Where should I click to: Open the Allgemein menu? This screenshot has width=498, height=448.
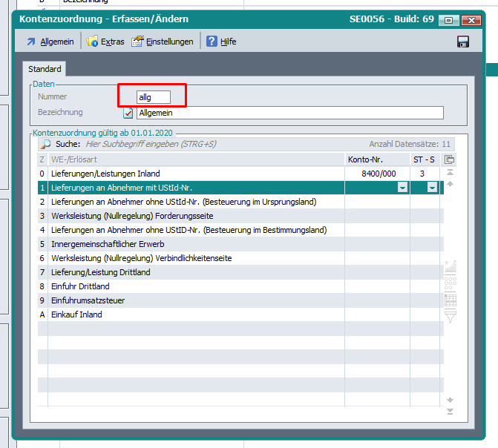tap(50, 42)
